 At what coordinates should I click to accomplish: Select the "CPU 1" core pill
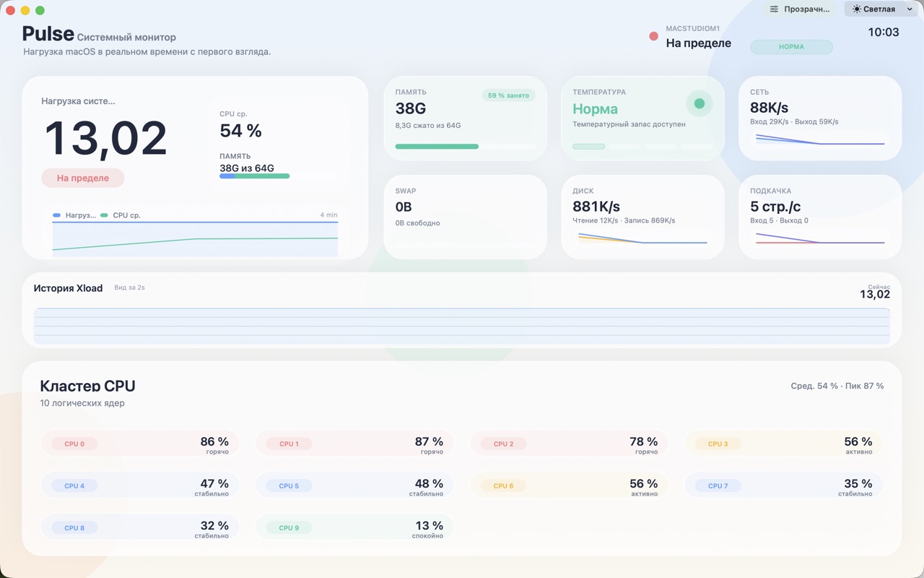[x=289, y=444]
